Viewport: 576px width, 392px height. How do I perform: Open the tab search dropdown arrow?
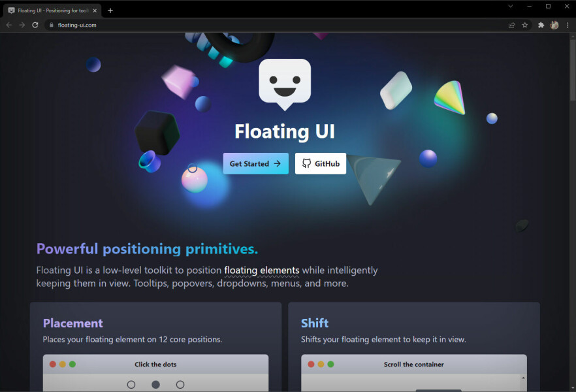click(x=510, y=7)
